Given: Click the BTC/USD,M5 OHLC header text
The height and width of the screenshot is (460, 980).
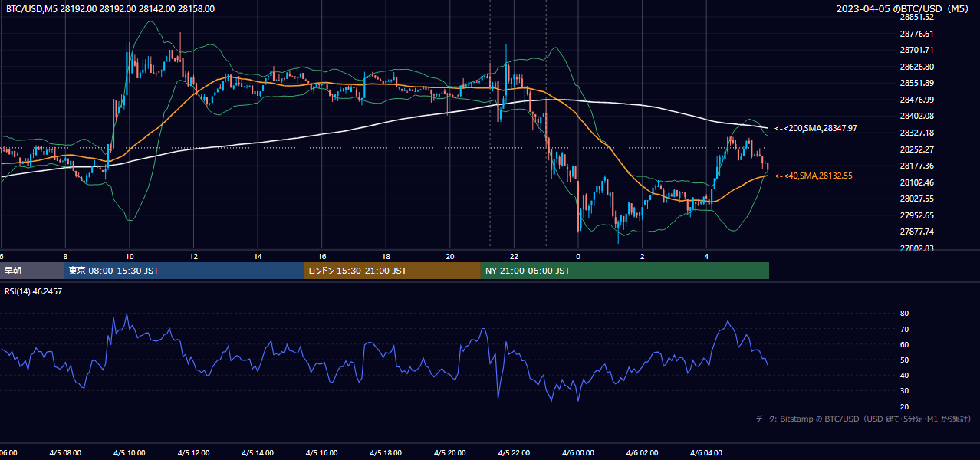Looking at the screenshot, I should point(110,9).
